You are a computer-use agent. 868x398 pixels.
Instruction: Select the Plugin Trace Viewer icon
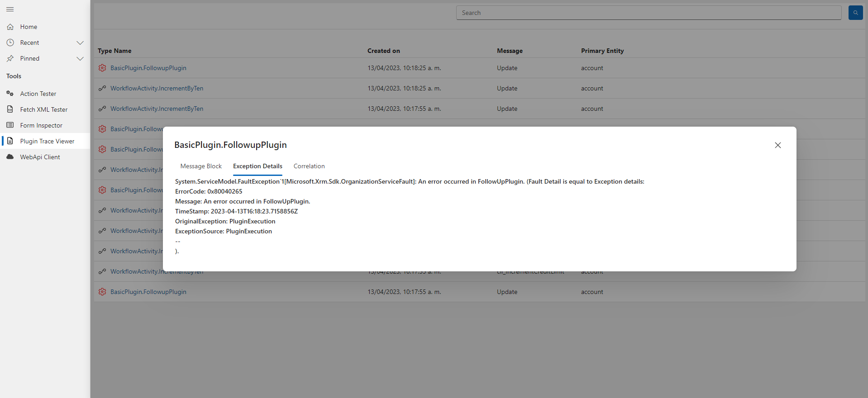[10, 141]
